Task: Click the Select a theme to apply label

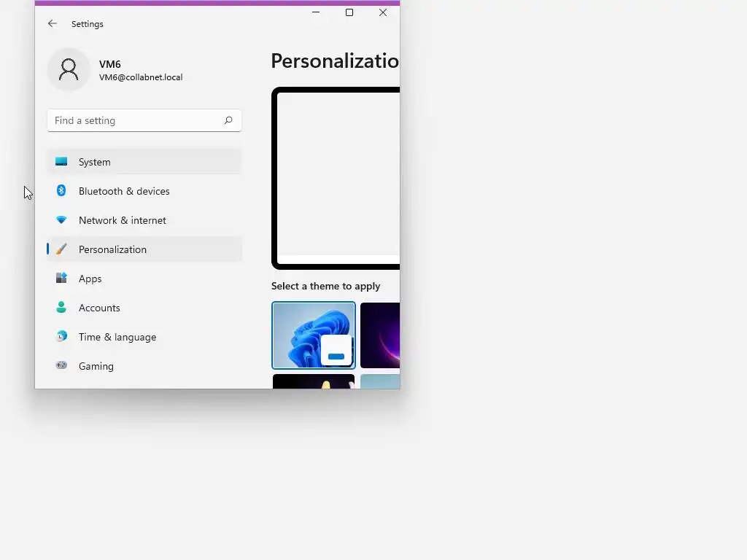Action: [326, 286]
